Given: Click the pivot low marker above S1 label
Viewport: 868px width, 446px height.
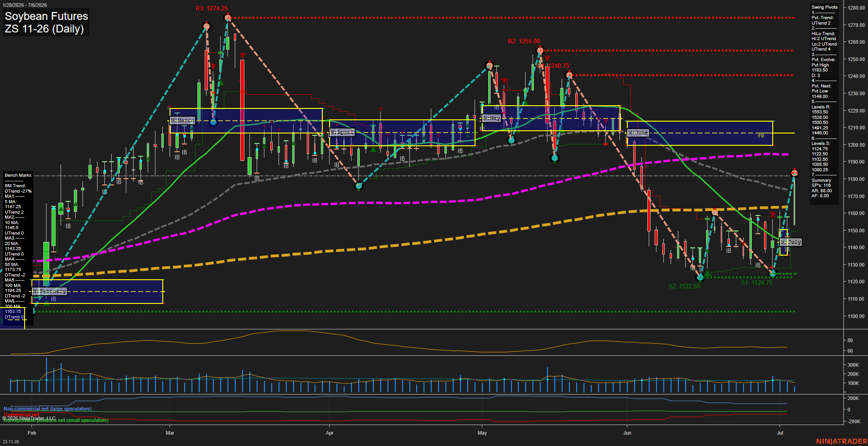Looking at the screenshot, I should [773, 274].
